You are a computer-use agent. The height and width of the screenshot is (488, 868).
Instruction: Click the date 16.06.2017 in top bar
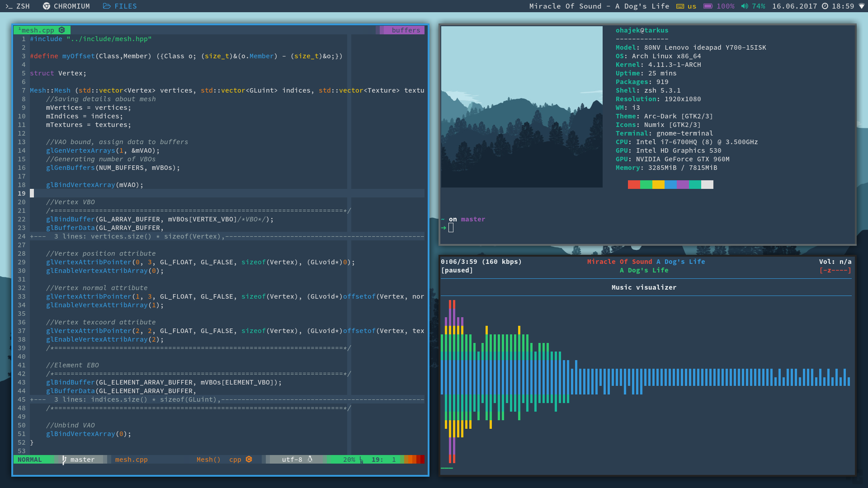pyautogui.click(x=794, y=6)
